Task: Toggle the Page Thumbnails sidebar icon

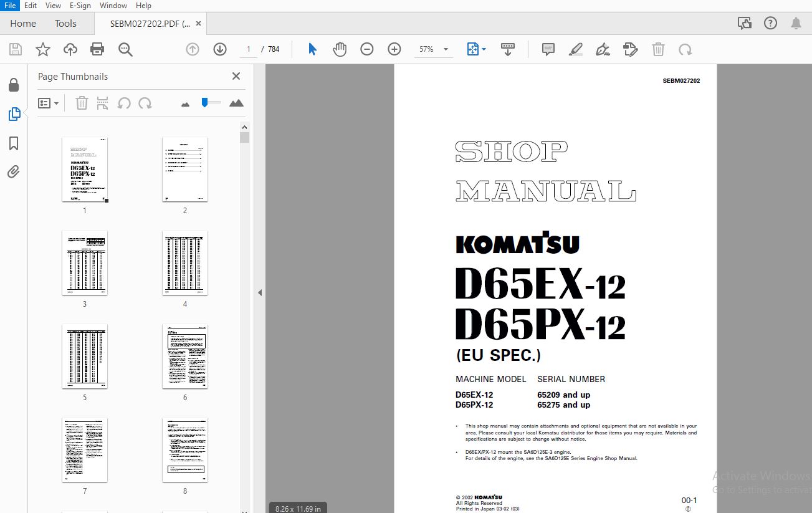Action: (14, 114)
